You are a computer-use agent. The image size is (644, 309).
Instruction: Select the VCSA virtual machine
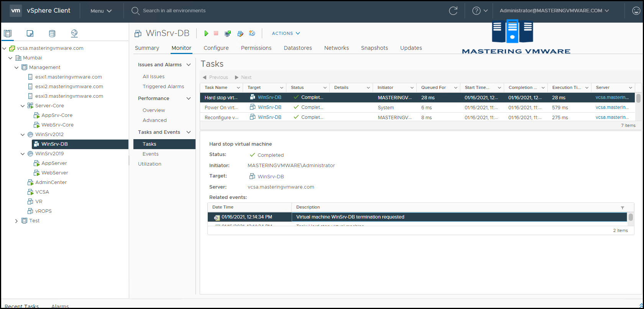42,192
